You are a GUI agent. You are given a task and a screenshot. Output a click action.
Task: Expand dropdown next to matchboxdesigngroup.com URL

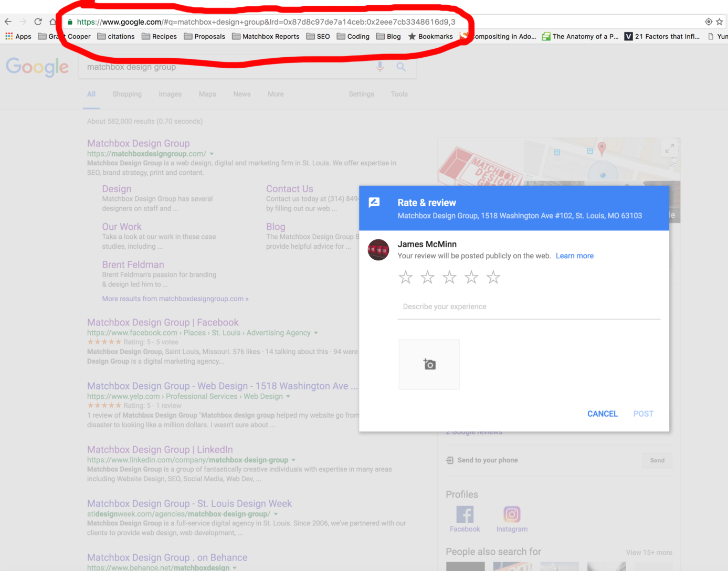[x=212, y=154]
